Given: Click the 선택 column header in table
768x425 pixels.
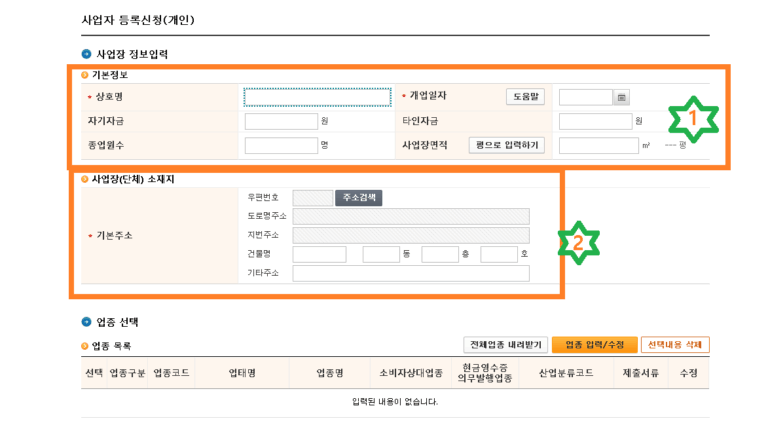Looking at the screenshot, I should pos(94,373).
